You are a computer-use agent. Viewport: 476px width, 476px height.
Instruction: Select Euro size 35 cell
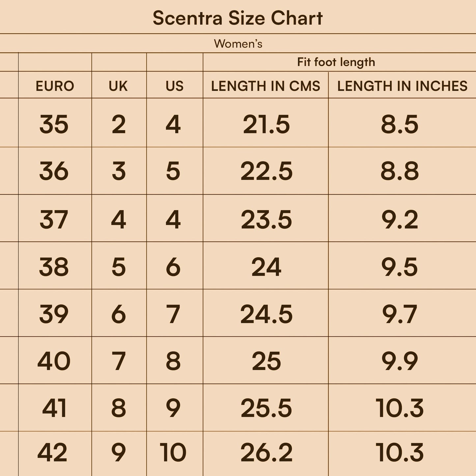[x=54, y=125]
